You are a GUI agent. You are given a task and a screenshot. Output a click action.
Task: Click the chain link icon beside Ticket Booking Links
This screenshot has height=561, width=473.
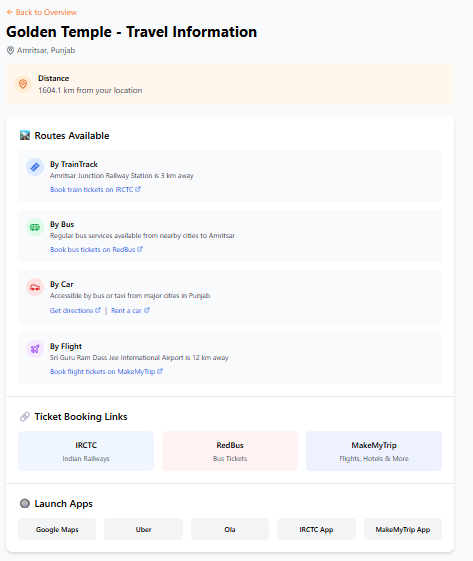pos(25,416)
